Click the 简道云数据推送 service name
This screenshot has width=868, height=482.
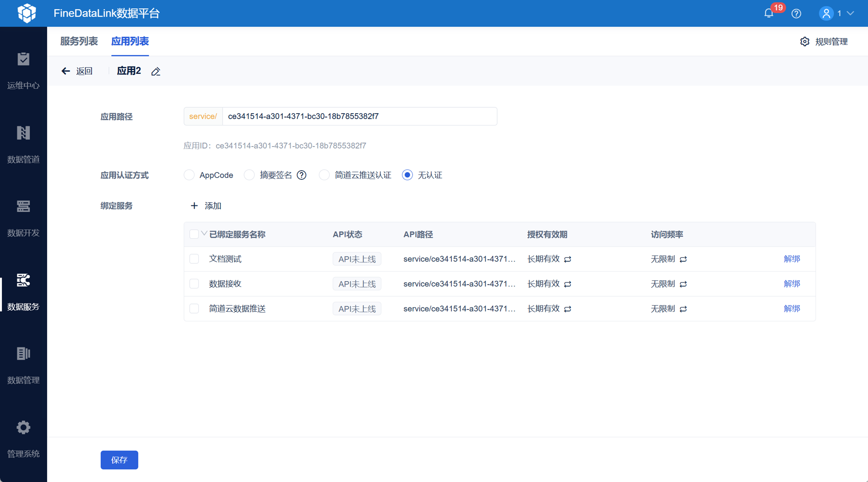(x=238, y=309)
